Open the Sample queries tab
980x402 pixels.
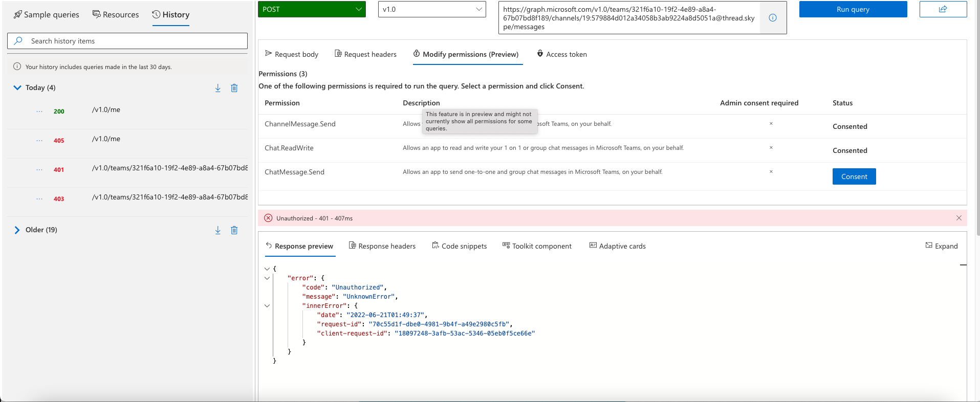tap(47, 15)
